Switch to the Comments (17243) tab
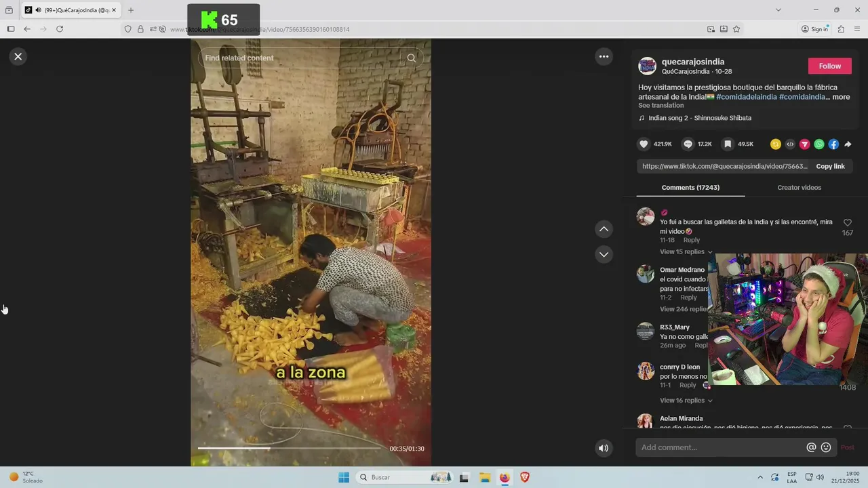Screen dimensions: 868x488 tap(690, 188)
